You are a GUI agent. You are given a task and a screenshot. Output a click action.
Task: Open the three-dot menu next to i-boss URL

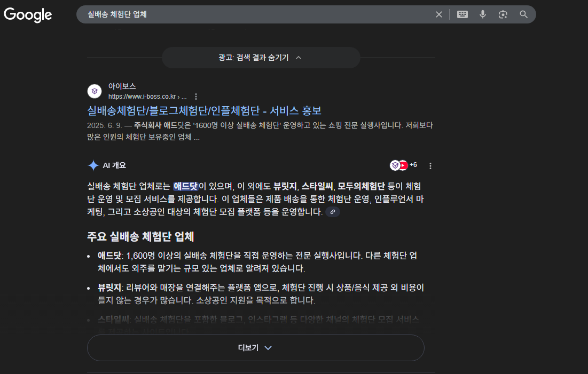(196, 97)
